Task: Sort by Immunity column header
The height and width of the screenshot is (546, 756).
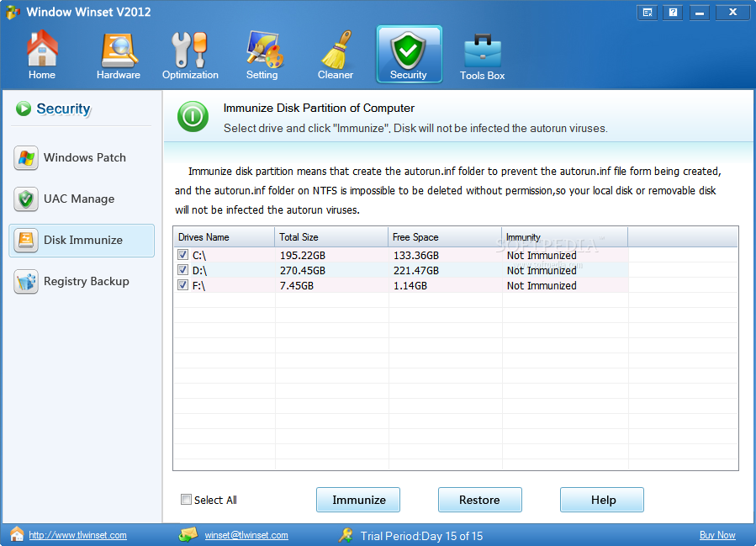Action: [565, 237]
